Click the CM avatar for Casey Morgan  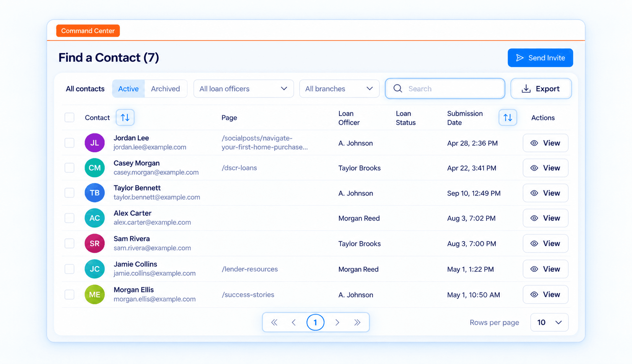[94, 168]
